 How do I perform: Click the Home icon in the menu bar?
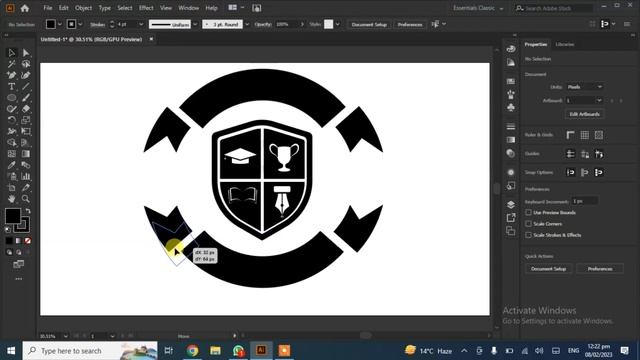click(25, 8)
